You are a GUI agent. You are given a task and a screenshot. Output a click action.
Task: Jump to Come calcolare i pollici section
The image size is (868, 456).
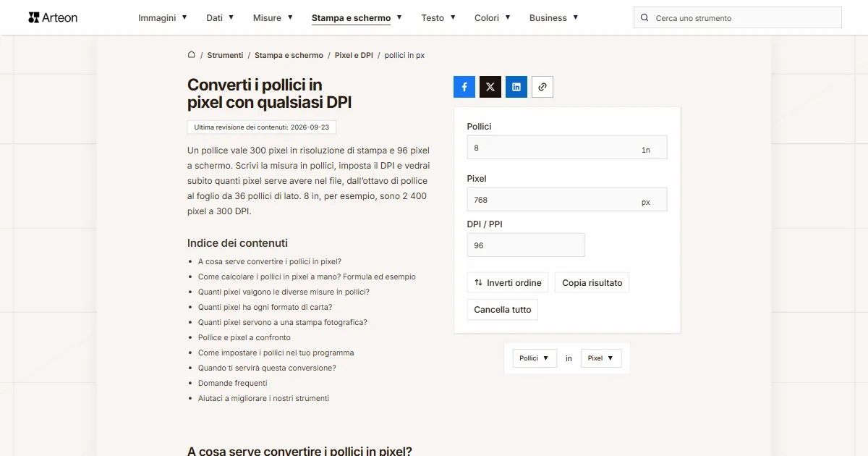pos(307,276)
